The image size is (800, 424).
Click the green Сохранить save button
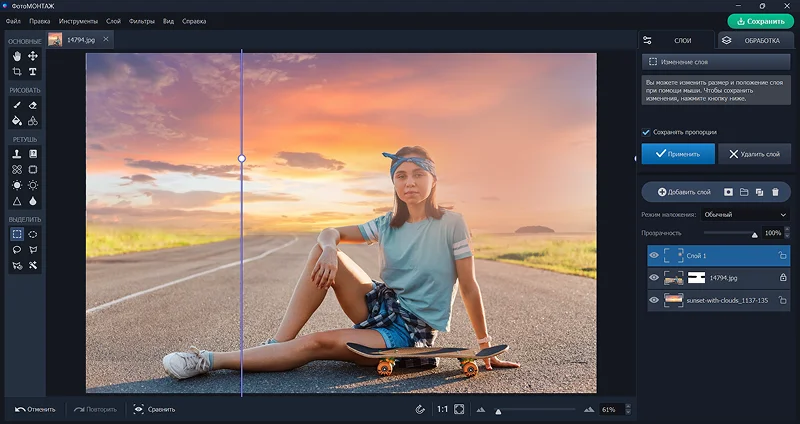point(761,21)
